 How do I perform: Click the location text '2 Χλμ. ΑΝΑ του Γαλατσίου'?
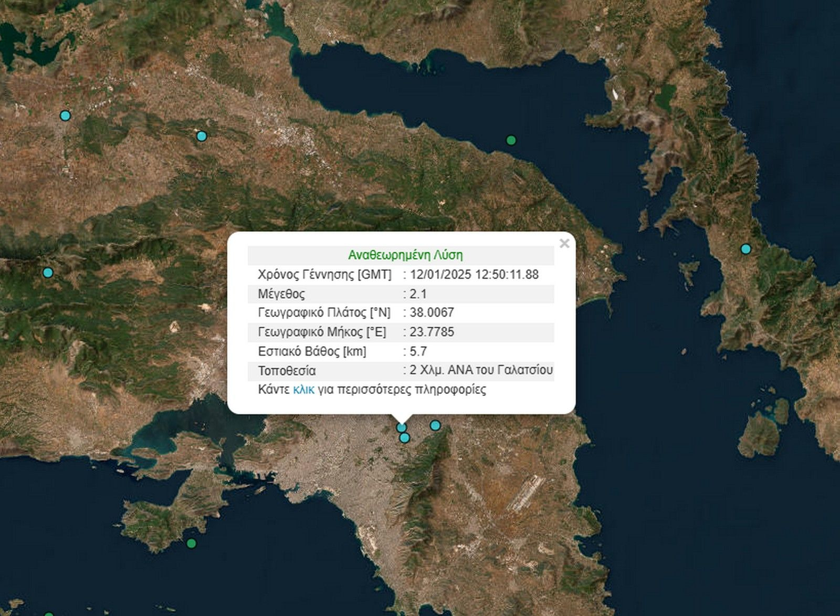pyautogui.click(x=481, y=370)
